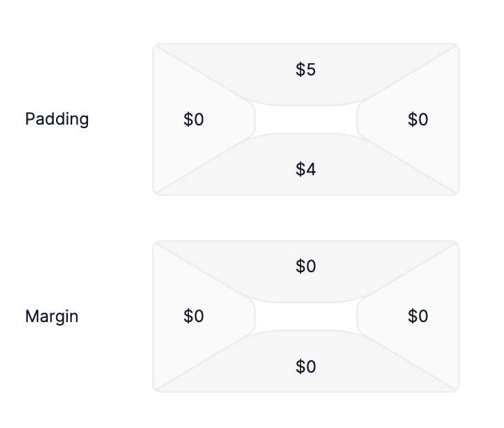
Task: Edit the right margin $0 value
Action: click(x=418, y=316)
